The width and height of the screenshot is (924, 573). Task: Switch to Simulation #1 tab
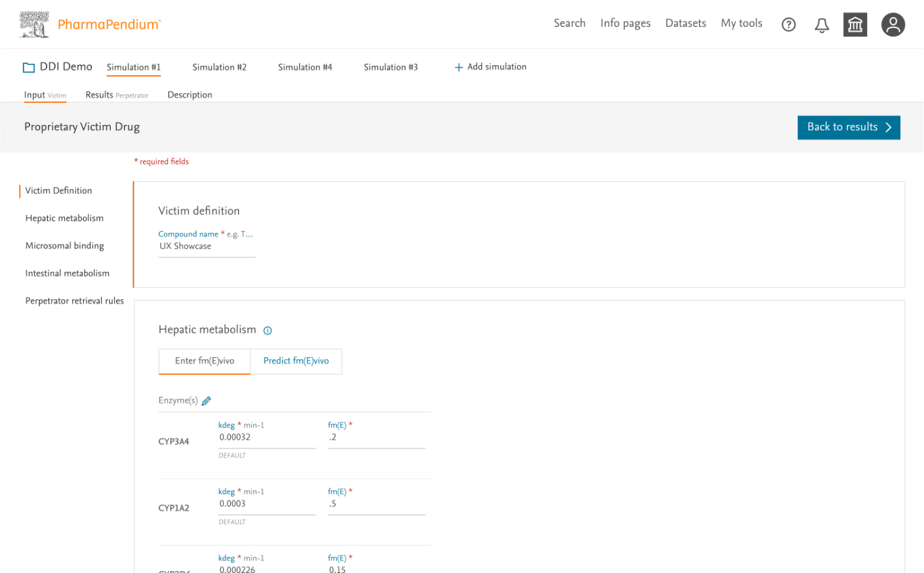point(134,67)
